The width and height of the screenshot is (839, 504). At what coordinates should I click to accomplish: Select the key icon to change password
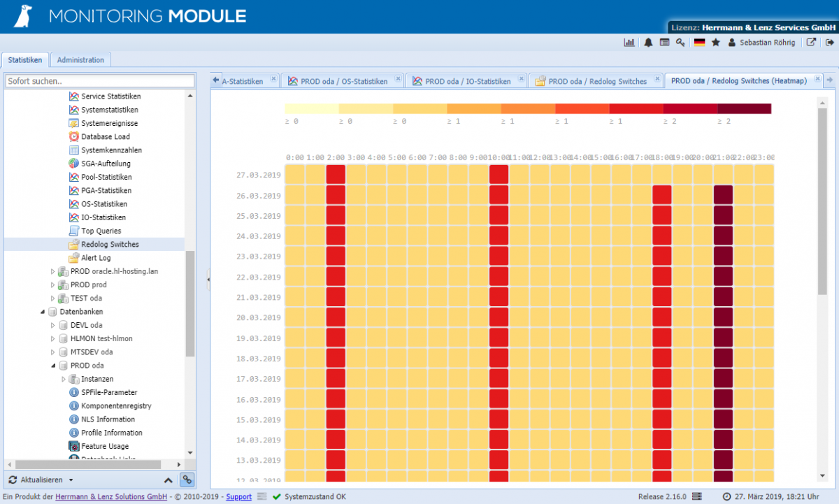680,42
